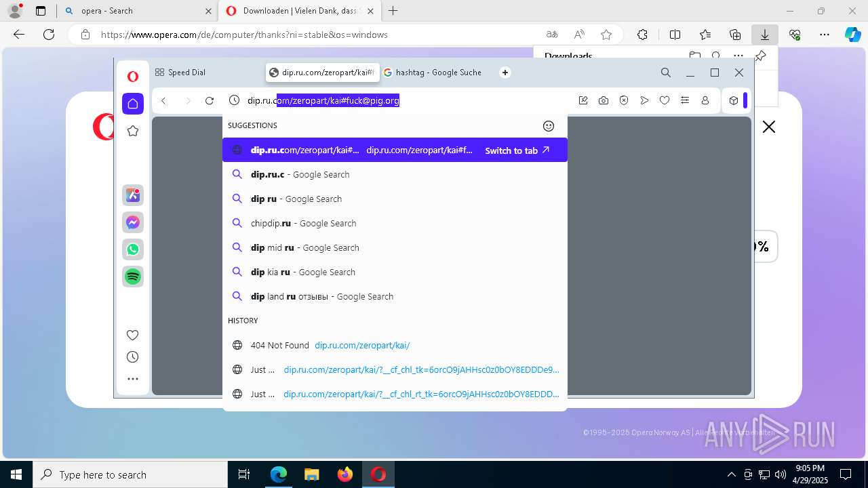This screenshot has height=488, width=868.
Task: Open WhatsApp in Opera sidebar
Action: point(133,249)
